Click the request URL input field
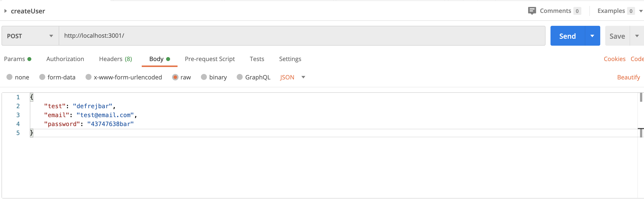This screenshot has height=202, width=644. (x=302, y=36)
